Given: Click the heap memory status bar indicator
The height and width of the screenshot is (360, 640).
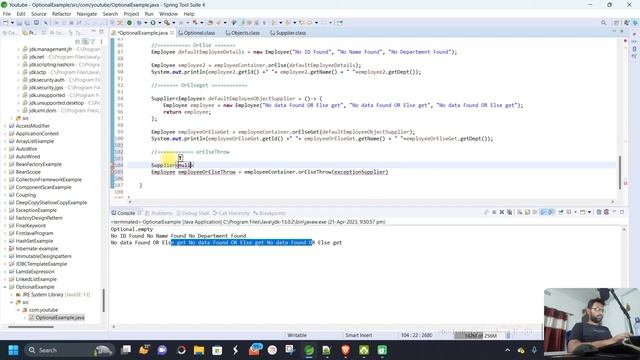Looking at the screenshot, I should pos(479,335).
